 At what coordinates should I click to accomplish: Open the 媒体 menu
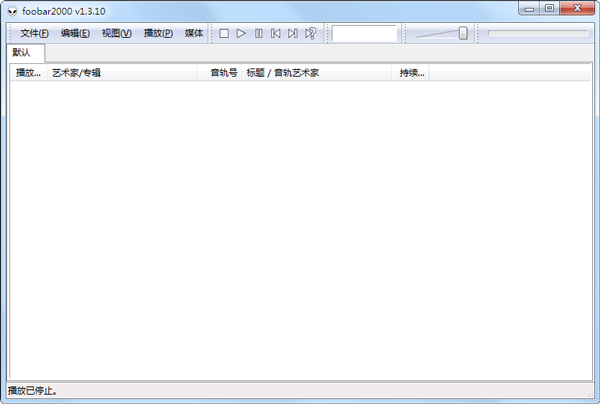point(194,34)
